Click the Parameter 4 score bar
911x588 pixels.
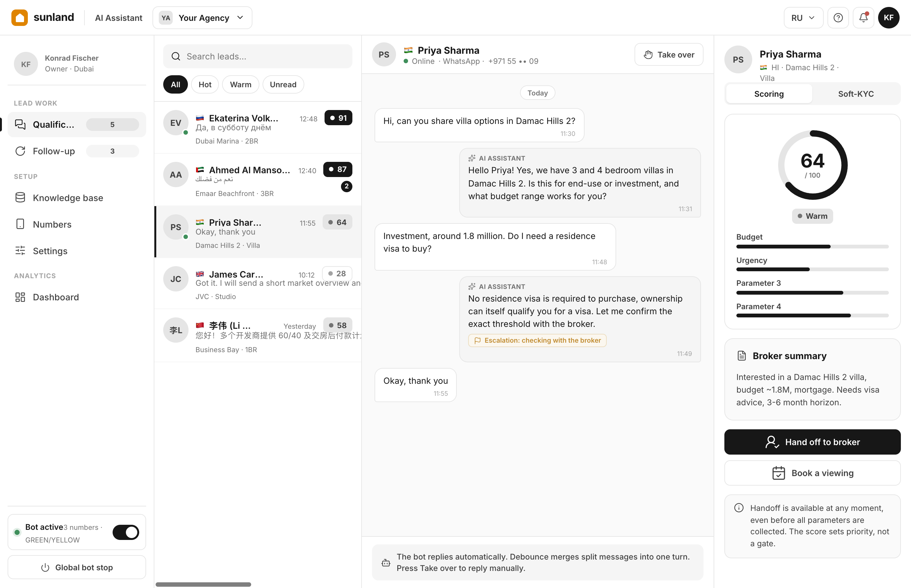[812, 315]
